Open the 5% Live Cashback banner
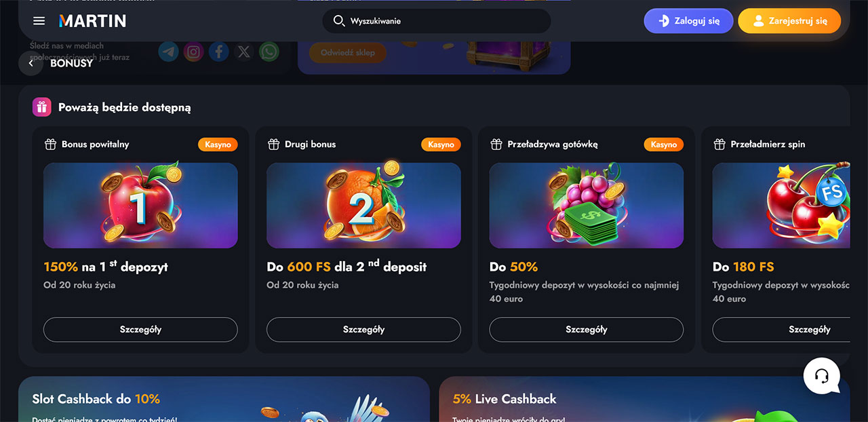This screenshot has height=422, width=868. [x=644, y=400]
